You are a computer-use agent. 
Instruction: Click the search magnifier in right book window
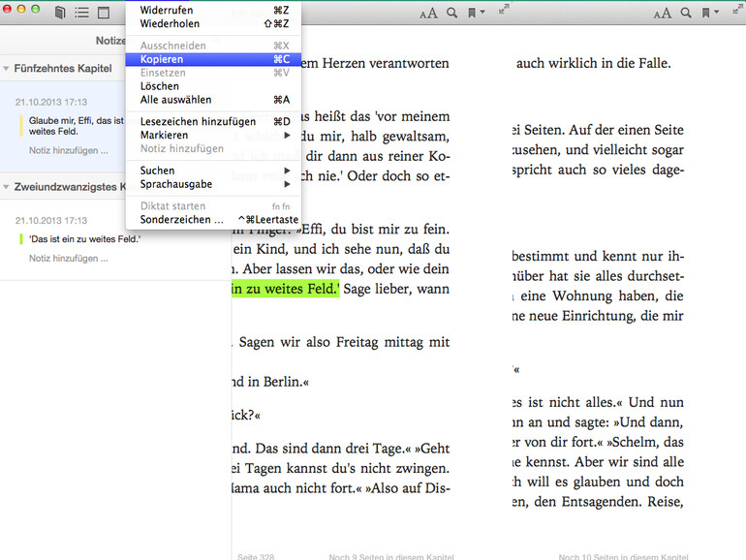(x=686, y=13)
